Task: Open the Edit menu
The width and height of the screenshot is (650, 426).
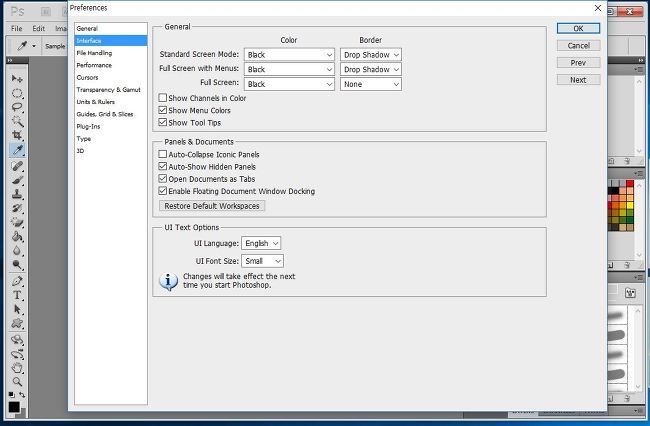Action: [x=39, y=28]
